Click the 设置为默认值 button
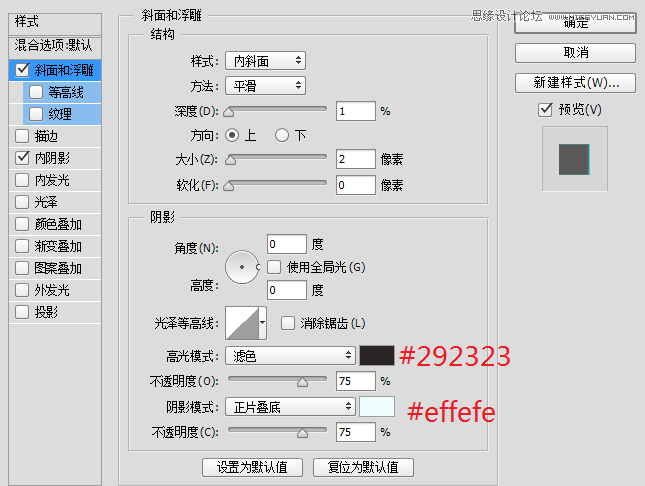Viewport: 645px width, 486px height. coord(252,467)
